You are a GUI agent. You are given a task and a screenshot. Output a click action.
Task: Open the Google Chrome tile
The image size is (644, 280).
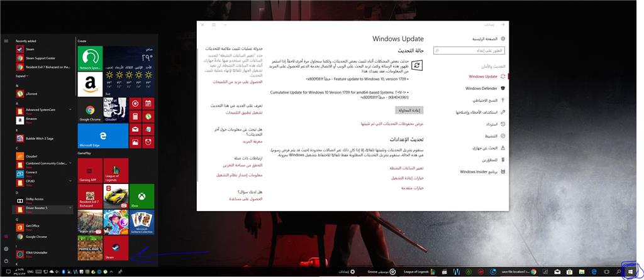[x=90, y=110]
